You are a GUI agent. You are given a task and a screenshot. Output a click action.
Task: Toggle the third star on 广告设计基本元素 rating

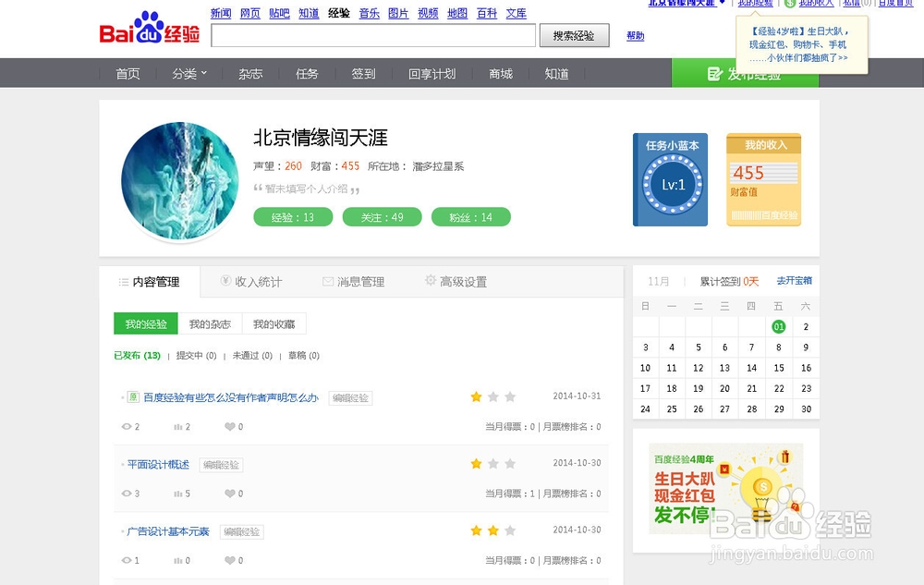(x=511, y=530)
